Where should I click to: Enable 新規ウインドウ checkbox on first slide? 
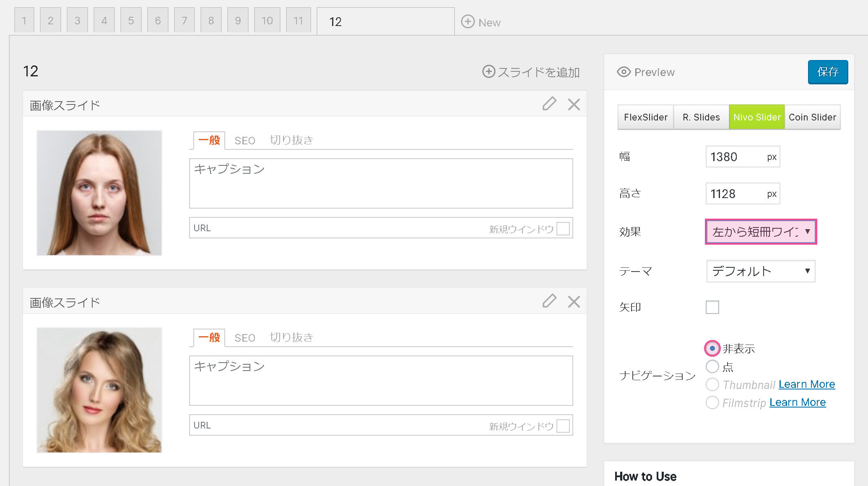(x=563, y=229)
